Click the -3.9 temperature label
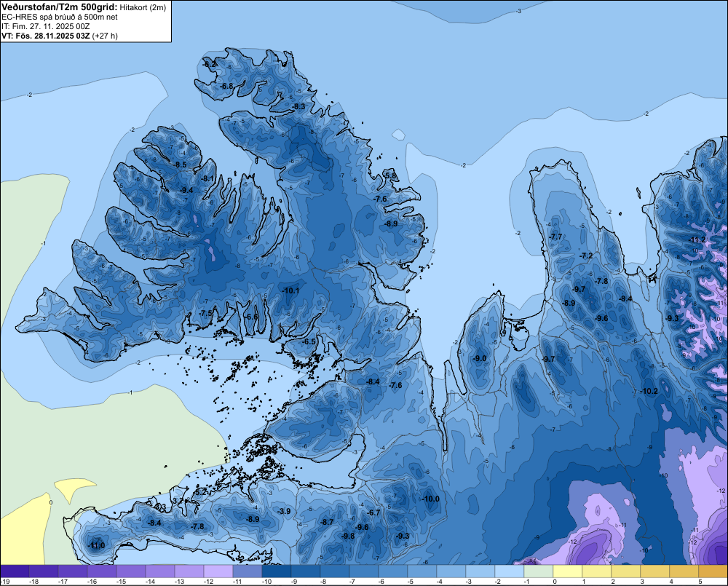The height and width of the screenshot is (586, 728). click(284, 511)
